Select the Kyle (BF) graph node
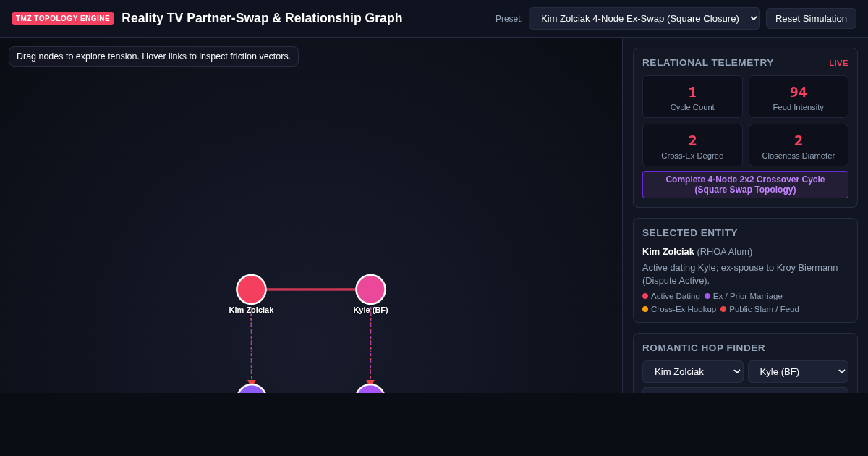Viewport: 868px width, 456px height. 370,290
